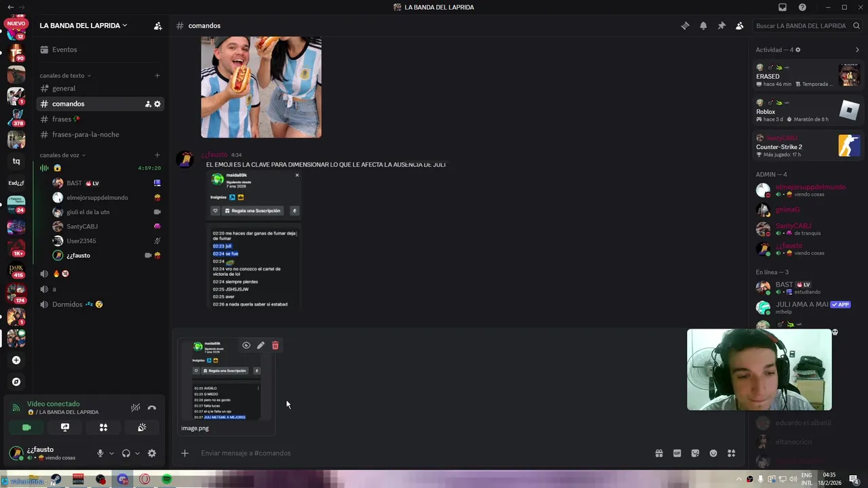The width and height of the screenshot is (868, 488).
Task: Open Opera browser from the taskbar
Action: tap(144, 479)
